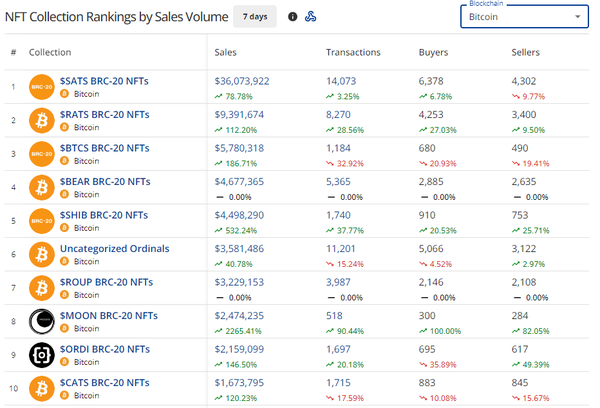Open the $SATS BRC-20 NFTs link
This screenshot has width=600, height=408.
(x=104, y=80)
